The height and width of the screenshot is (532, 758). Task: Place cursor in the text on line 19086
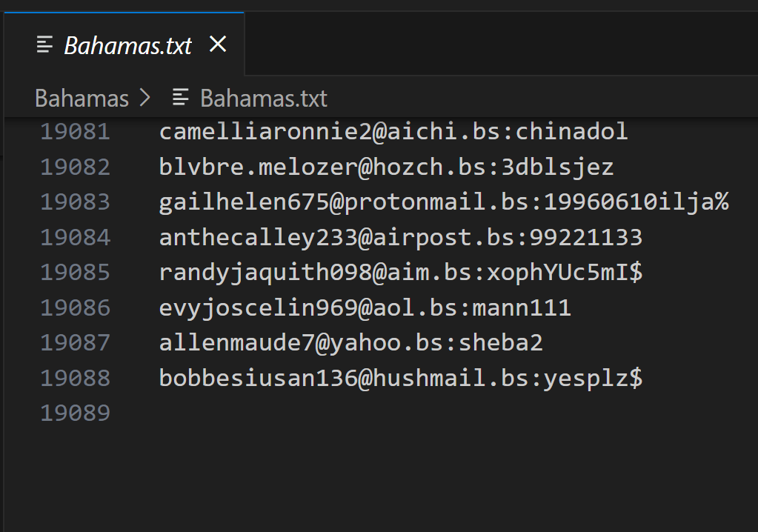point(365,308)
